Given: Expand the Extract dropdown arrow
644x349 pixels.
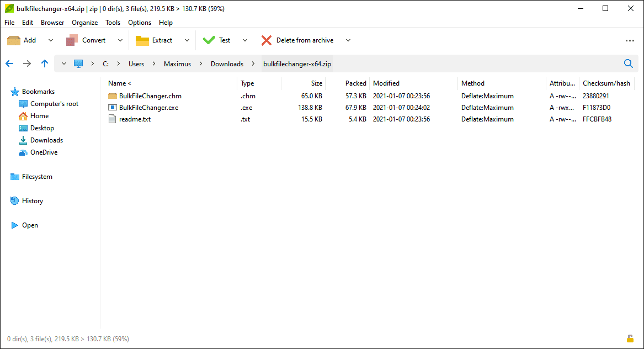Looking at the screenshot, I should (x=187, y=40).
